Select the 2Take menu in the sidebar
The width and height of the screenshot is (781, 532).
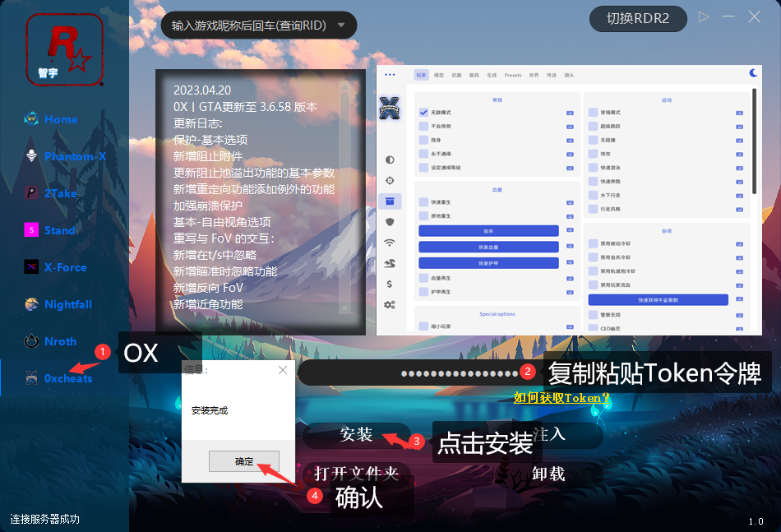(x=51, y=193)
